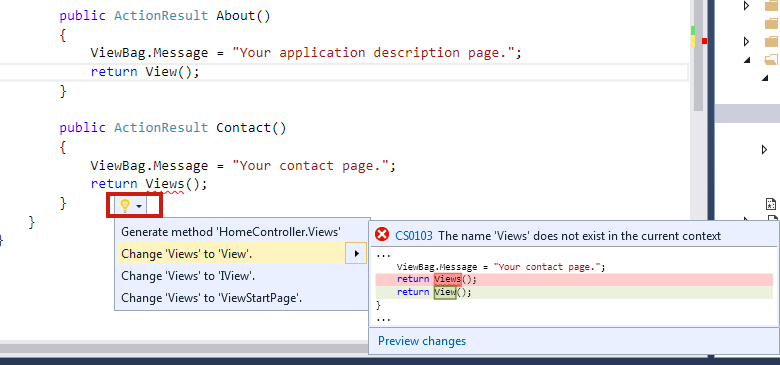Click the red-highlighted 'Views' in the preview

tap(448, 279)
